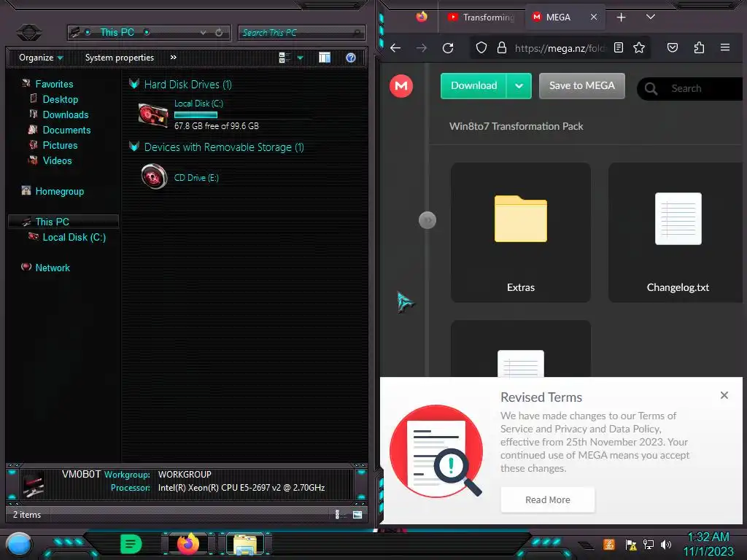Click the Explorer address bar dropdown arrow
Image resolution: width=747 pixels, height=560 pixels.
click(204, 32)
